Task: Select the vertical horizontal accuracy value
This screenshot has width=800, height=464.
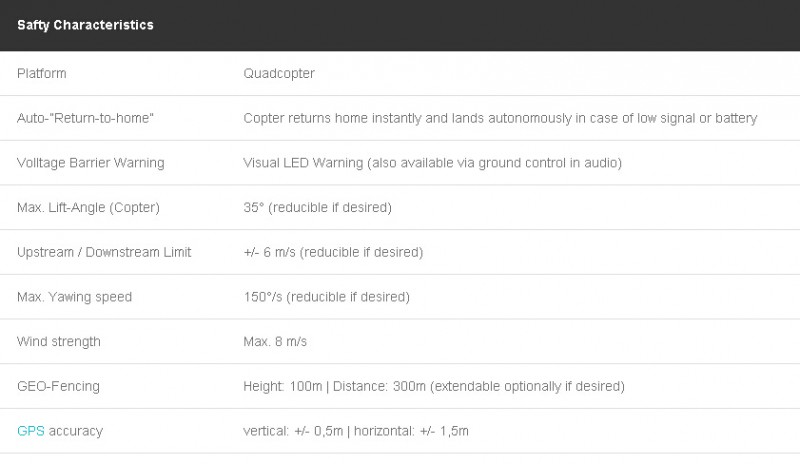Action: [356, 431]
